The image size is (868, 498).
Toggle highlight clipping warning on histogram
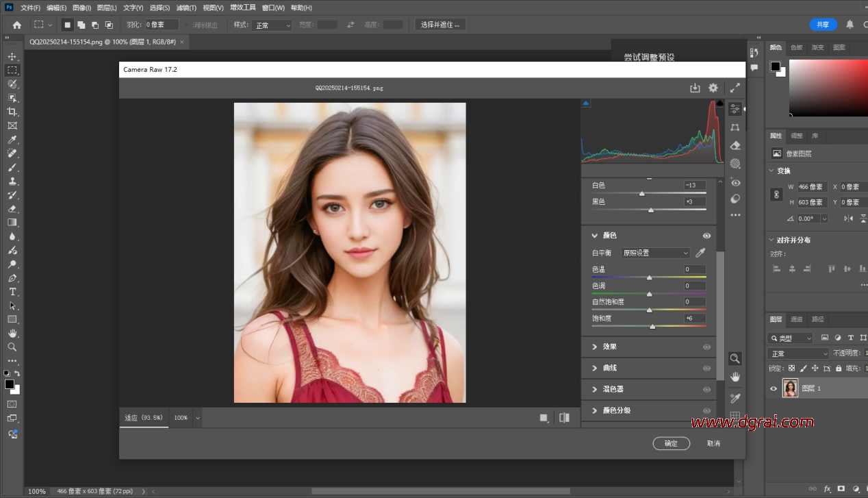point(719,103)
